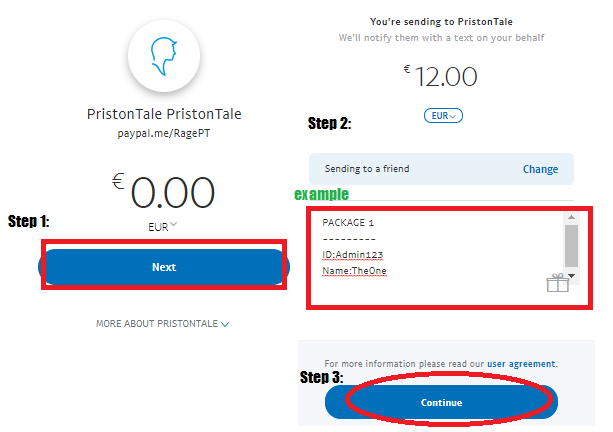Click the Continue button

point(441,402)
